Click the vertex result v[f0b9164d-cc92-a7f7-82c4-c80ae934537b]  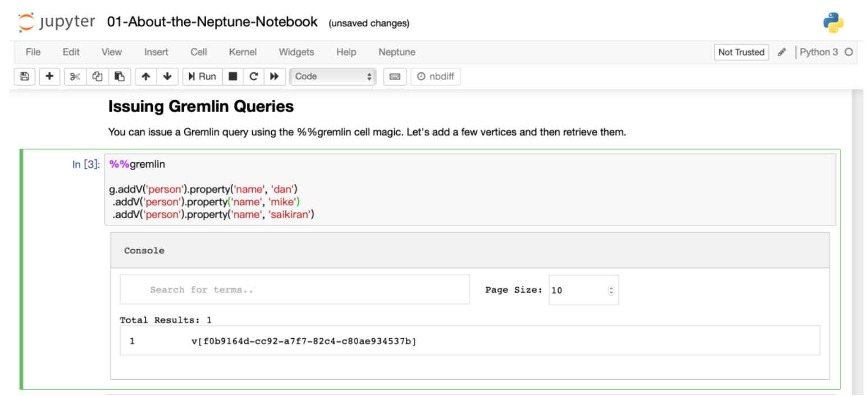[304, 340]
